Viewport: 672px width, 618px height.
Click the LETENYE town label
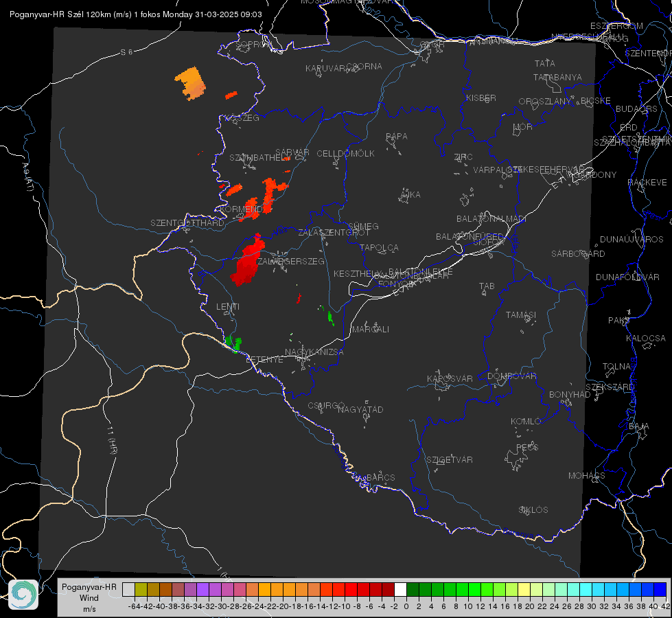(x=264, y=360)
